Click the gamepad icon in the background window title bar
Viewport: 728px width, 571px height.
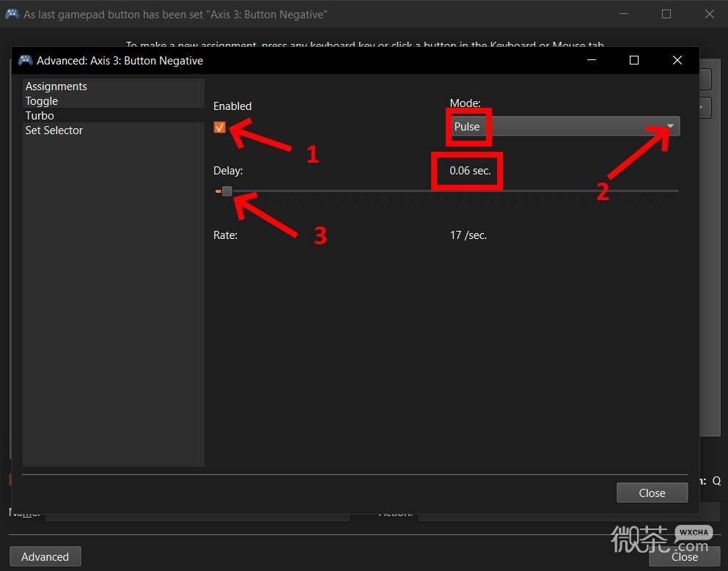tap(12, 14)
